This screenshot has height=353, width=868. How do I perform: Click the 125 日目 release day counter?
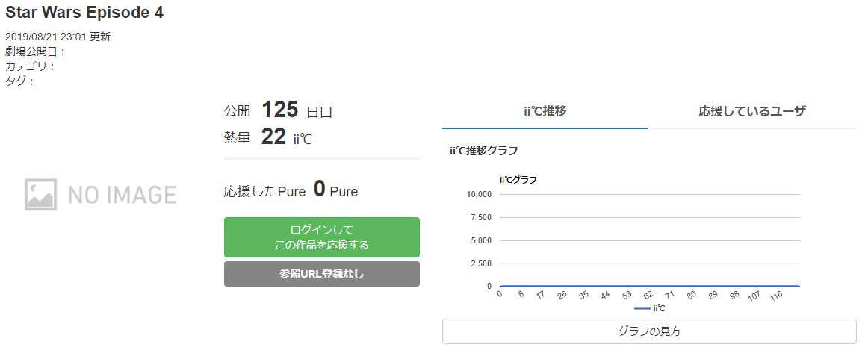click(x=296, y=110)
